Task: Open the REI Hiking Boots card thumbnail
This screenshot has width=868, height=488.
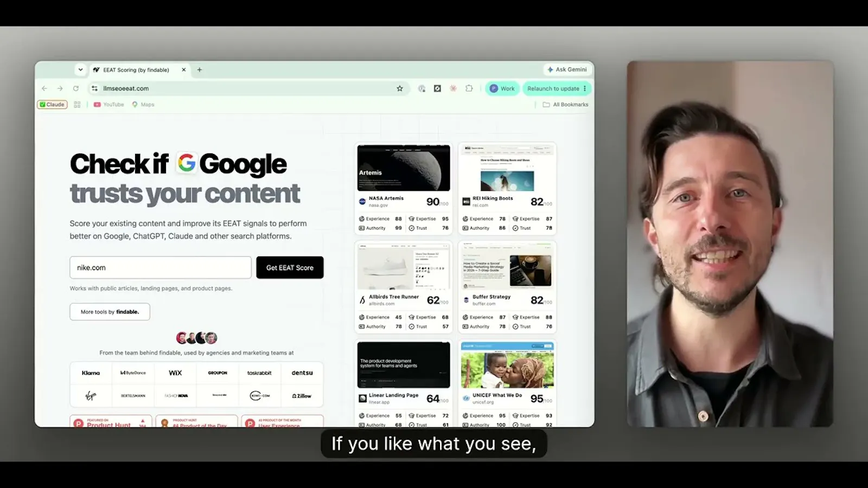Action: click(x=507, y=168)
